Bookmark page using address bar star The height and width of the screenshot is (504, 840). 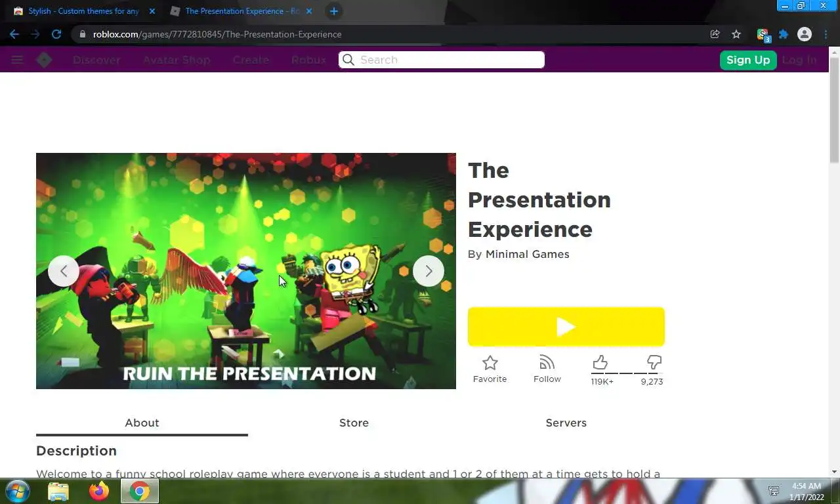tap(736, 34)
